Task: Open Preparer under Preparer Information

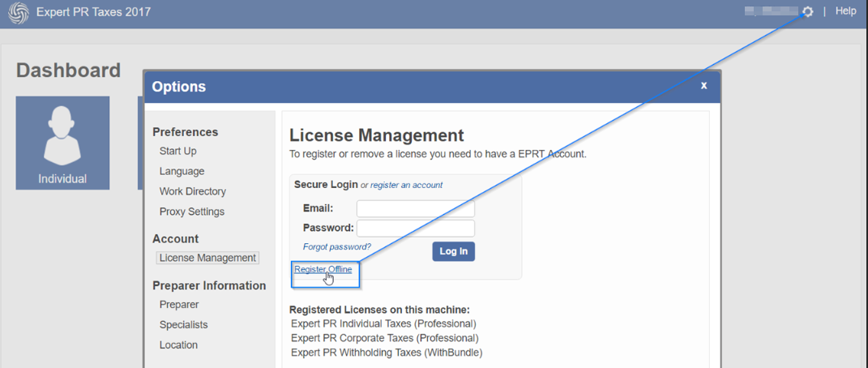Action: click(179, 305)
